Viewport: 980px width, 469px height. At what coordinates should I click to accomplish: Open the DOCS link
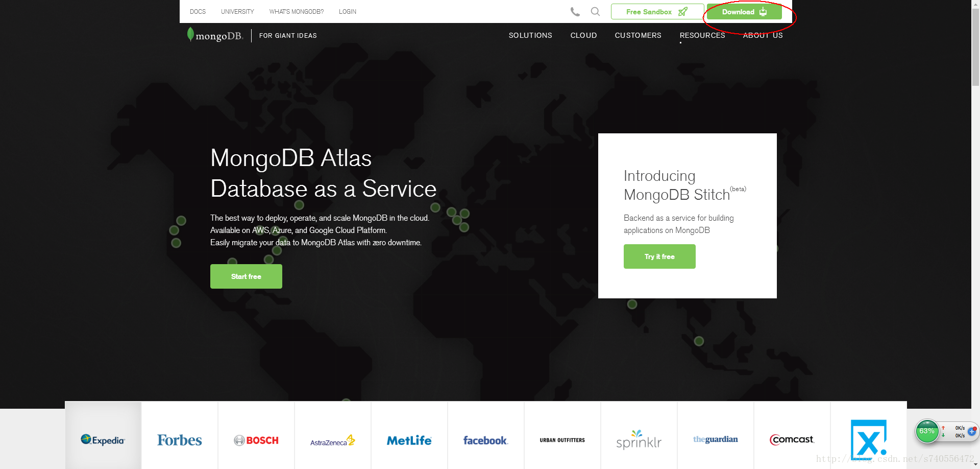198,12
